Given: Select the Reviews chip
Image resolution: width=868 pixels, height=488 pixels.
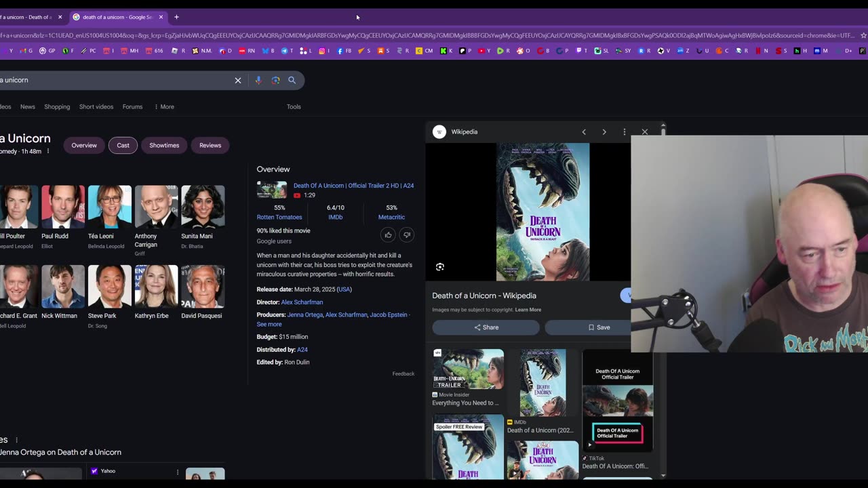Looking at the screenshot, I should click(x=210, y=145).
